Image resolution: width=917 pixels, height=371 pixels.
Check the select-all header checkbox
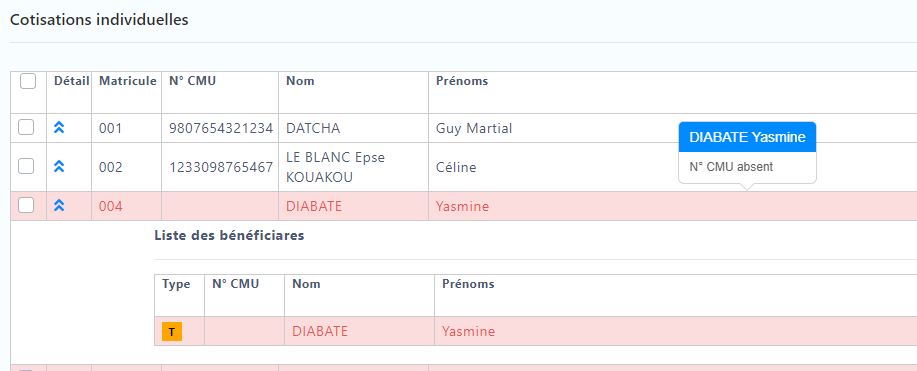coord(28,81)
